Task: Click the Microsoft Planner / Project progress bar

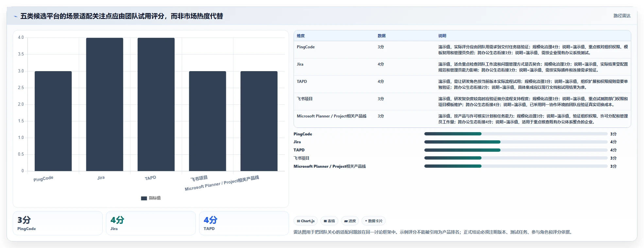Action: [x=516, y=166]
